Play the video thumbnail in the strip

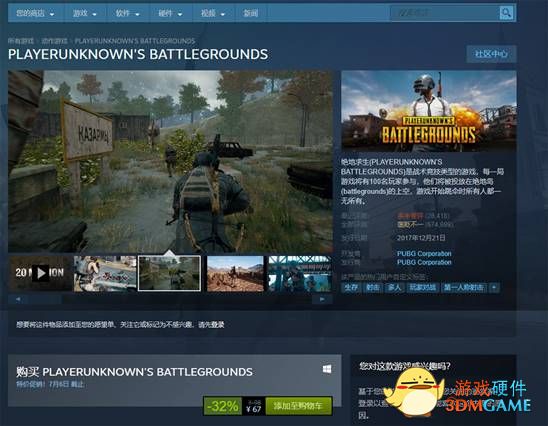[40, 273]
